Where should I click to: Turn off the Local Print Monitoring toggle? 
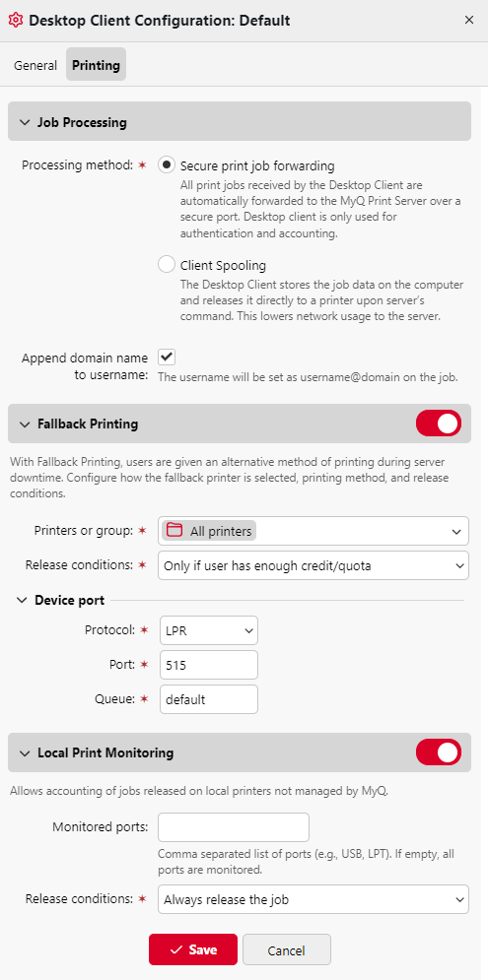[439, 751]
